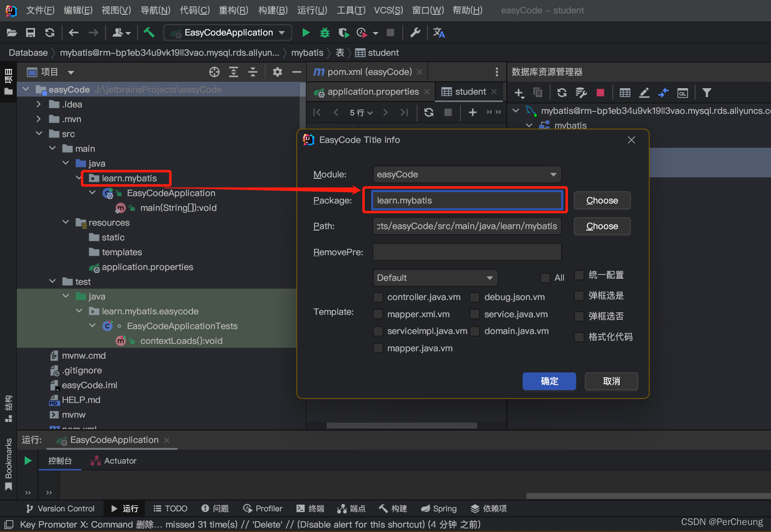Click the Stop square in the main toolbar

click(x=390, y=33)
